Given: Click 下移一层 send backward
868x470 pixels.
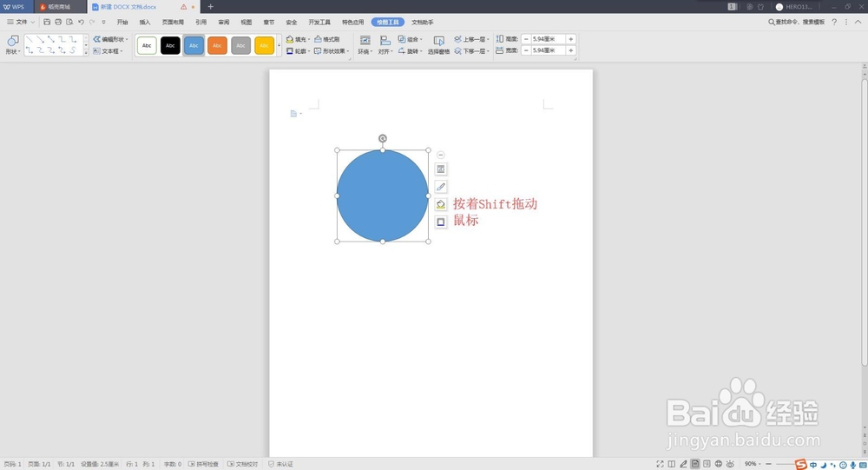Looking at the screenshot, I should pyautogui.click(x=471, y=51).
